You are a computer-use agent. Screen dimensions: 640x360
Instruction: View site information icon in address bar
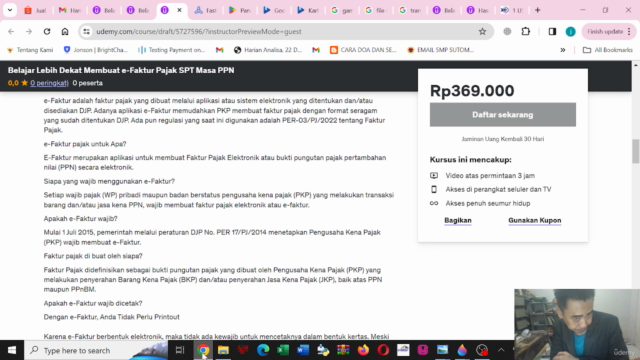coord(87,31)
